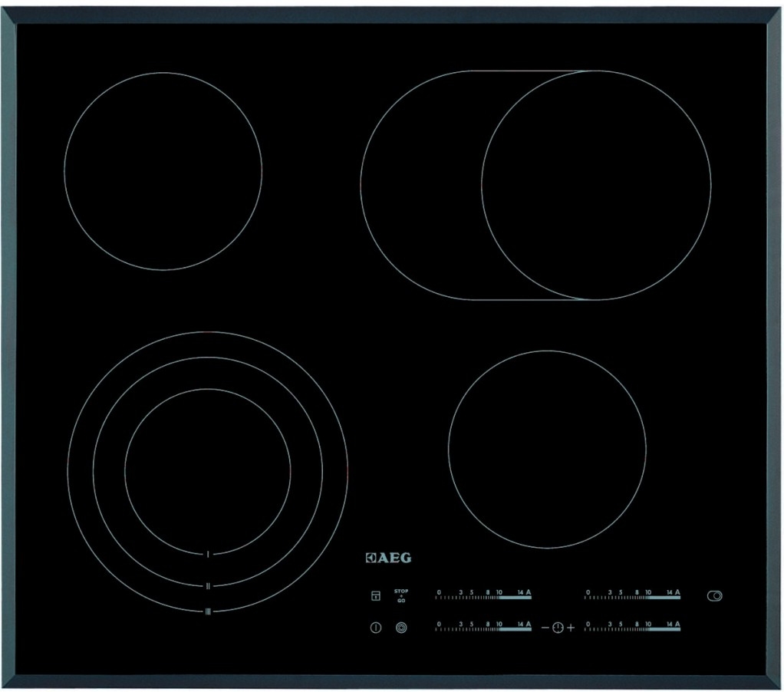Increase timer with the plus sign
Viewport: 784px width, 692px height.
pyautogui.click(x=571, y=628)
